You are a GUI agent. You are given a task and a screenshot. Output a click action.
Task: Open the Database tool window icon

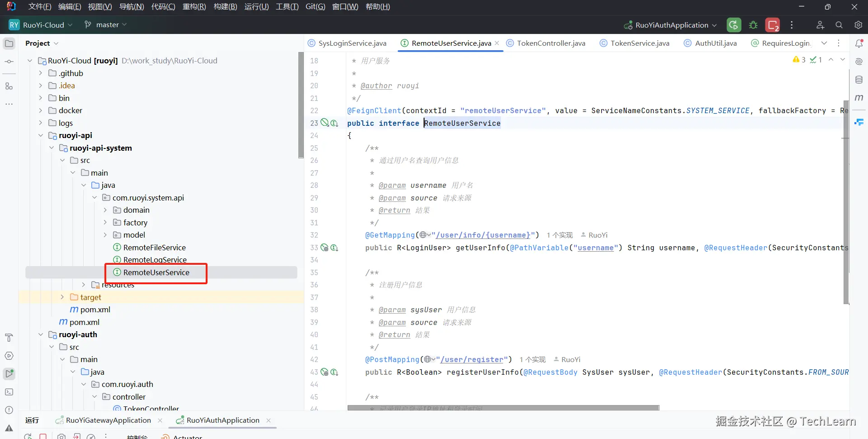[859, 80]
